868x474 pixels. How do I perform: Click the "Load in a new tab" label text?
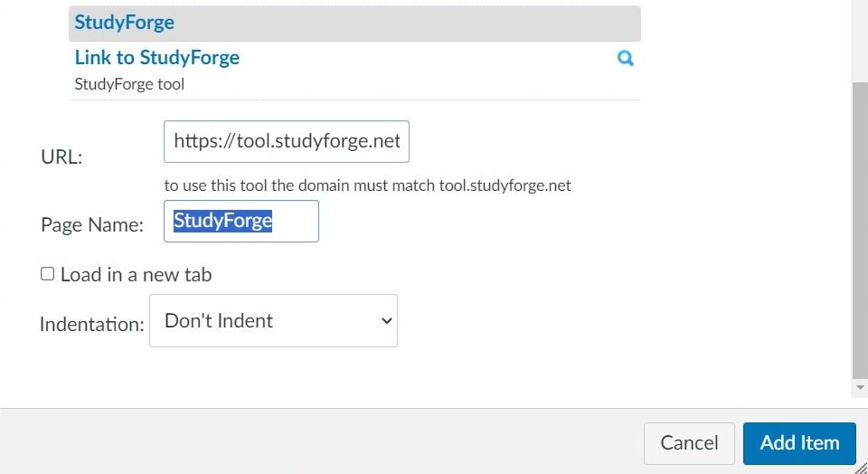136,275
